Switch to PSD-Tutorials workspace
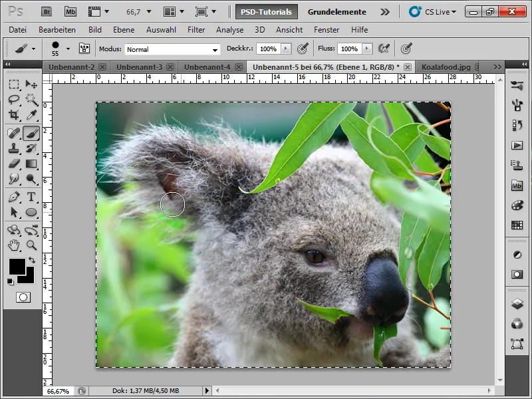 267,12
